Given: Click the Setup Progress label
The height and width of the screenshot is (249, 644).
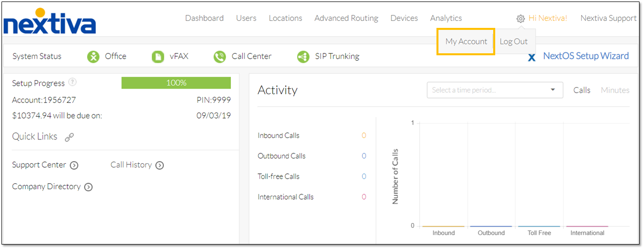Looking at the screenshot, I should [38, 83].
